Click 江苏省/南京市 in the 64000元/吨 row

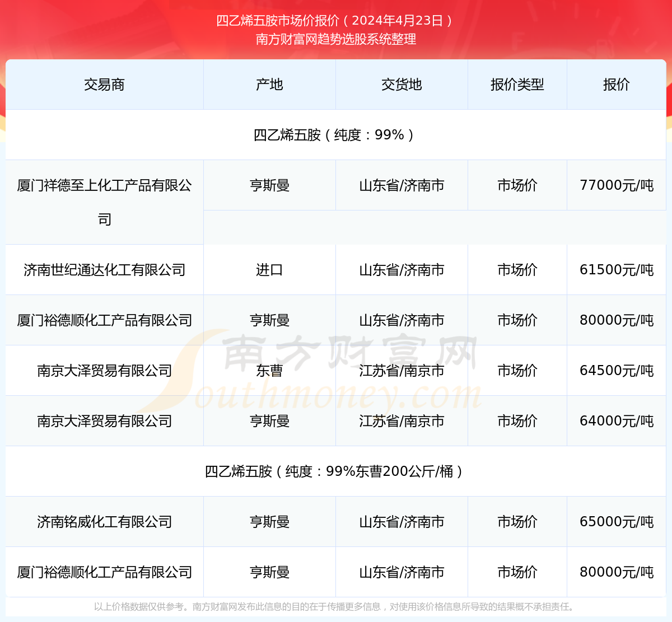point(402,421)
